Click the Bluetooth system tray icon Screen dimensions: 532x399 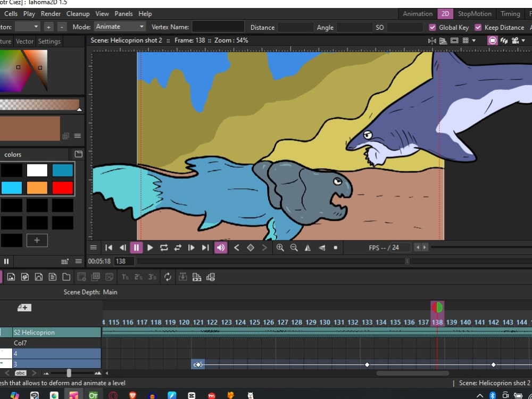[x=492, y=396]
